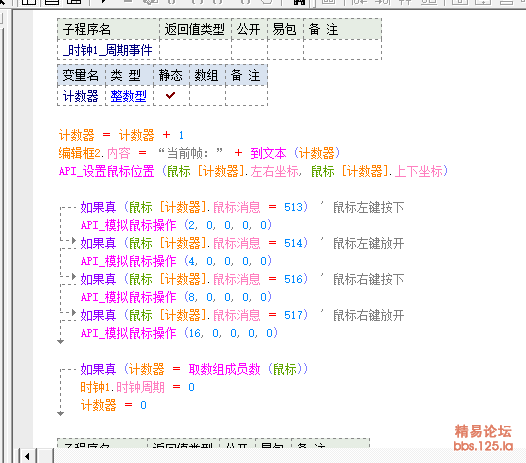
Task: Click API_模拟鼠标操作 with first argument 8
Action: pos(128,297)
